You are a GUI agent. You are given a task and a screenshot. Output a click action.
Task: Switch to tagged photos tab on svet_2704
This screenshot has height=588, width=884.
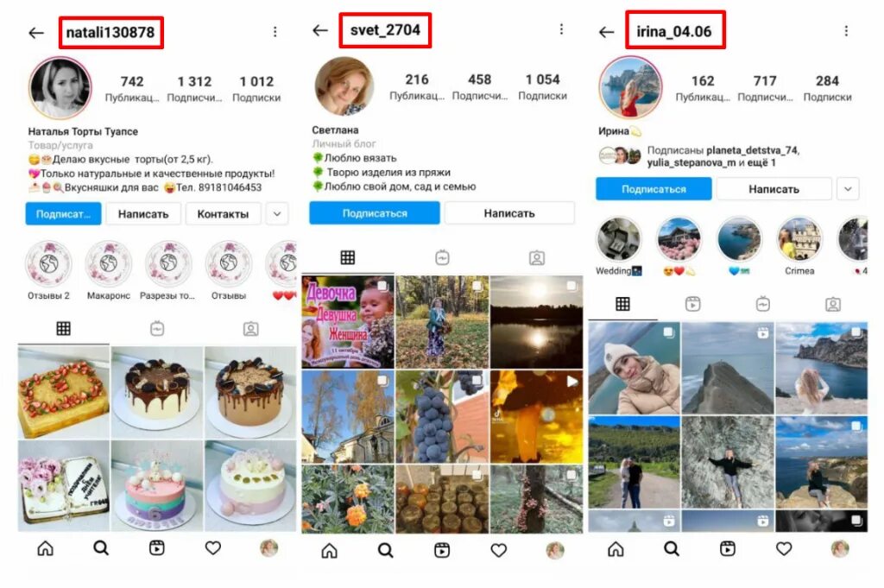point(537,258)
